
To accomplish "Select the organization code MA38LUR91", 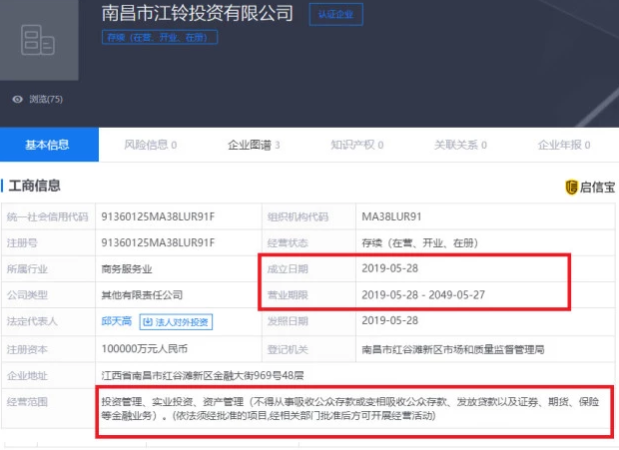I will click(x=391, y=217).
